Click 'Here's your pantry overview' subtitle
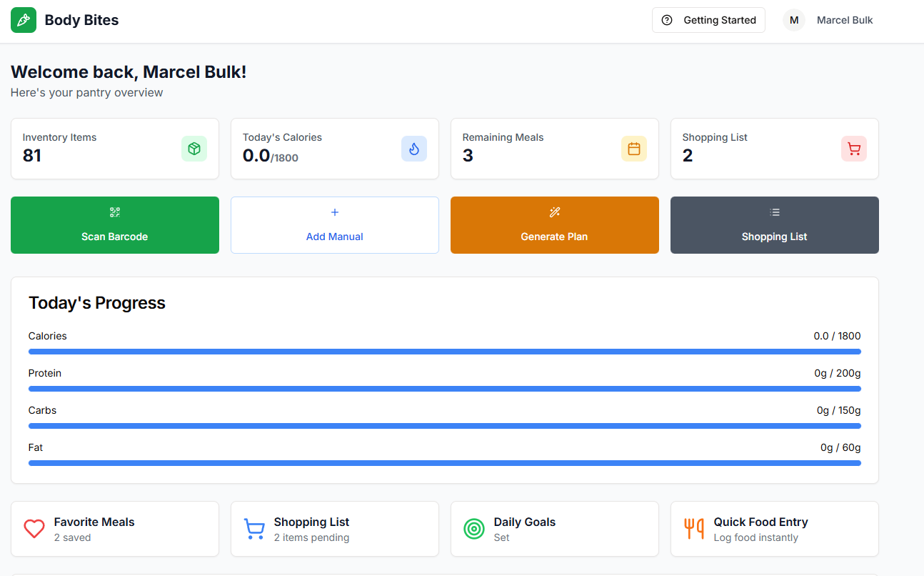924x576 pixels. (x=86, y=93)
